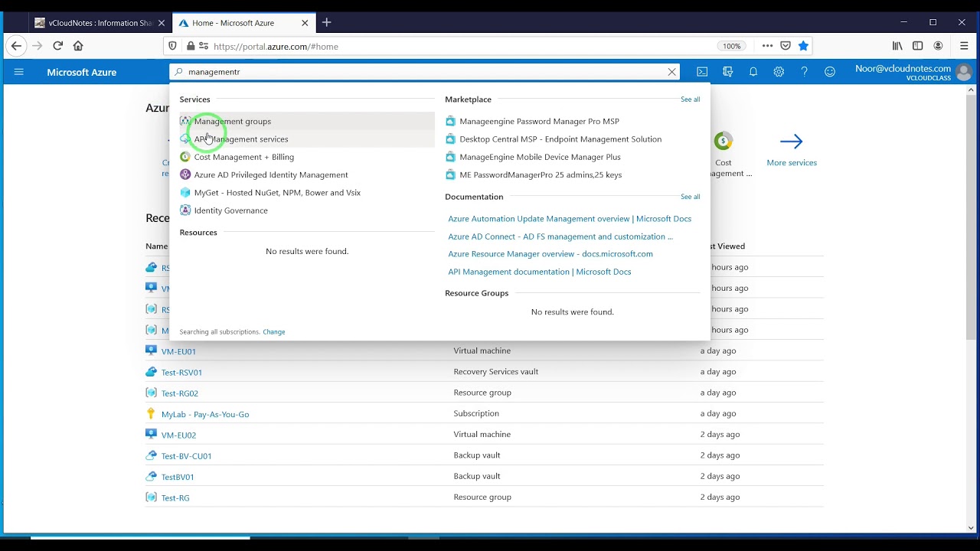
Task: Reload the Azure portal page
Action: point(57,46)
